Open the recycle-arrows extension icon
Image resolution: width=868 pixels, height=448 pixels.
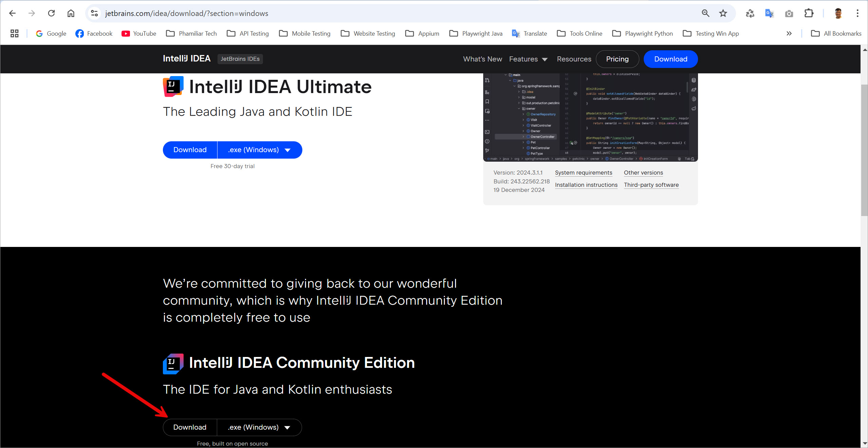750,13
